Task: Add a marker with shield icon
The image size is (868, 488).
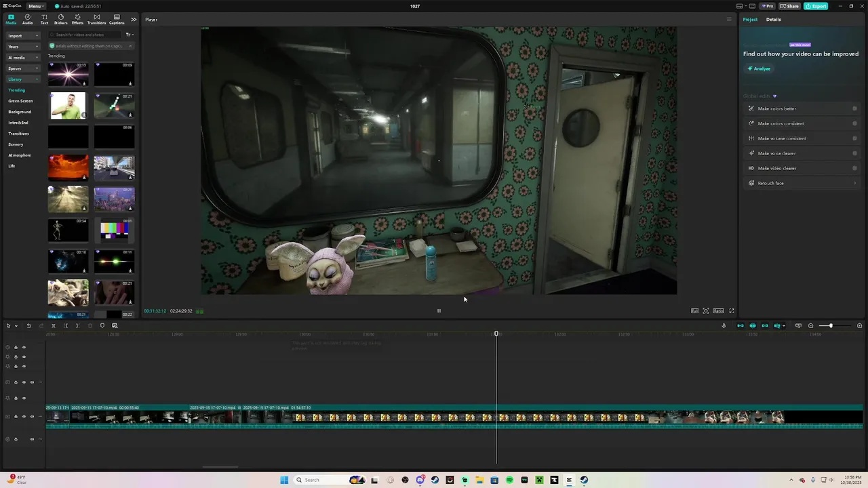Action: [102, 326]
